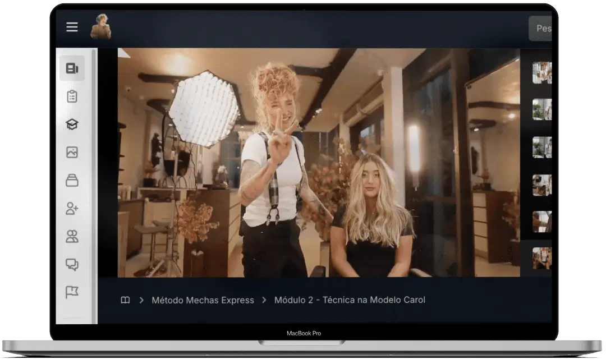This screenshot has width=606, height=364.
Task: Click the Pesquisar button at top right
Action: [x=543, y=27]
